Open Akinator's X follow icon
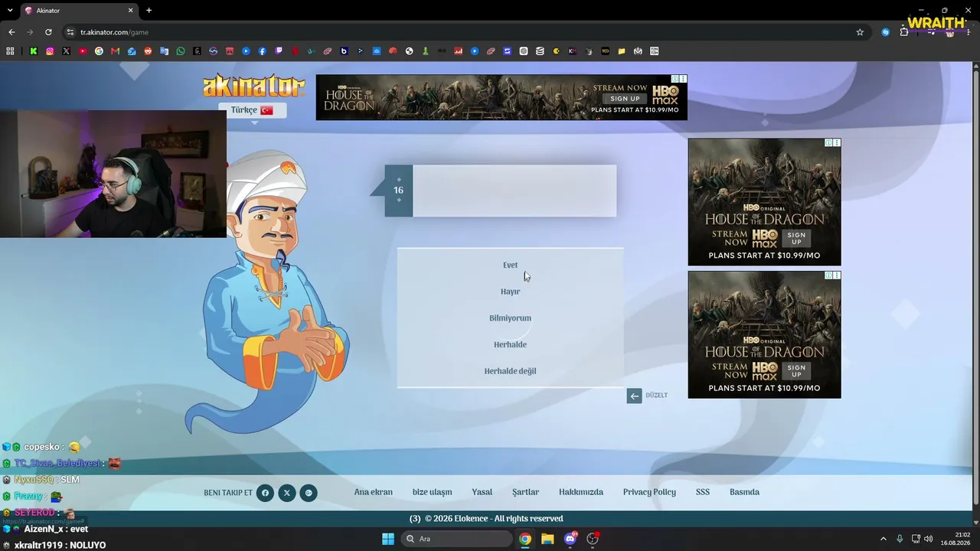The height and width of the screenshot is (551, 980). [286, 493]
